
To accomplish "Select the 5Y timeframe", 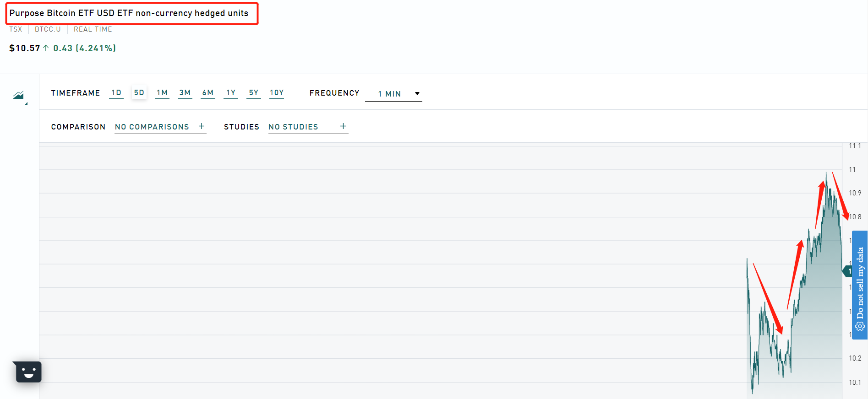I will 254,93.
